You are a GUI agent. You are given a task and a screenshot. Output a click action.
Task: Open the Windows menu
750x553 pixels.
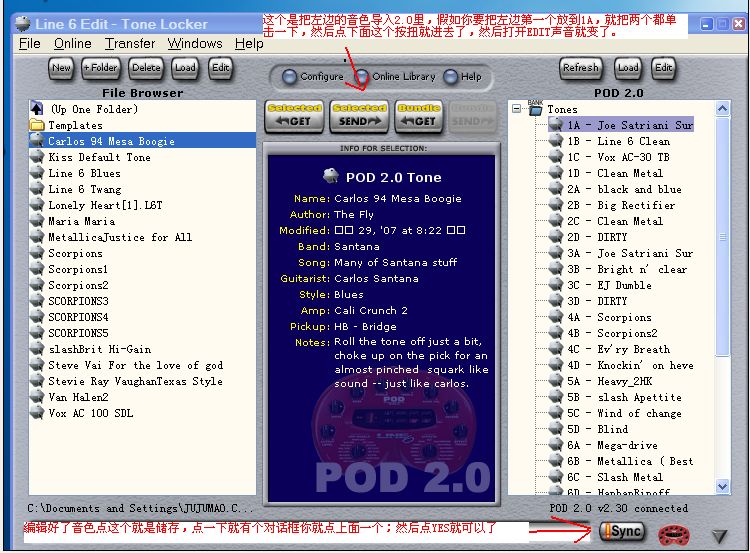click(195, 44)
